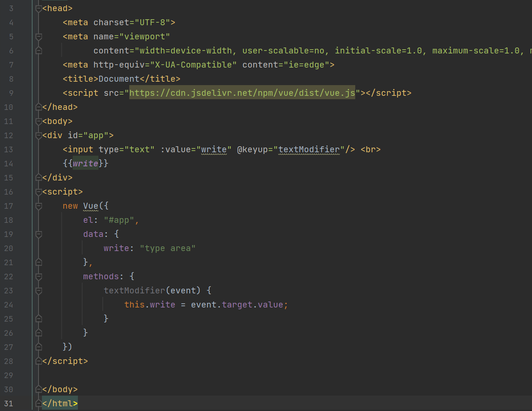Screen dimensions: 532x411
Task: Click the name="viewport" attribute on line 5
Action: [x=132, y=37]
